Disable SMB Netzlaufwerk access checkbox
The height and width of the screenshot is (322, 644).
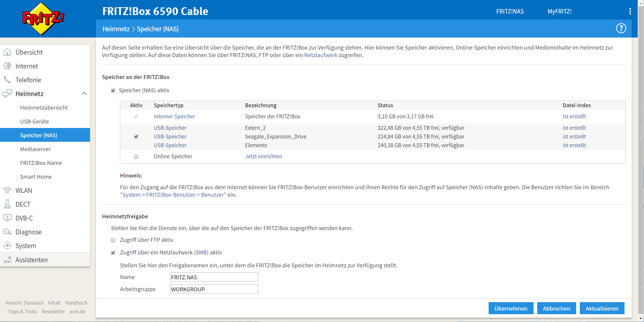[x=113, y=253]
